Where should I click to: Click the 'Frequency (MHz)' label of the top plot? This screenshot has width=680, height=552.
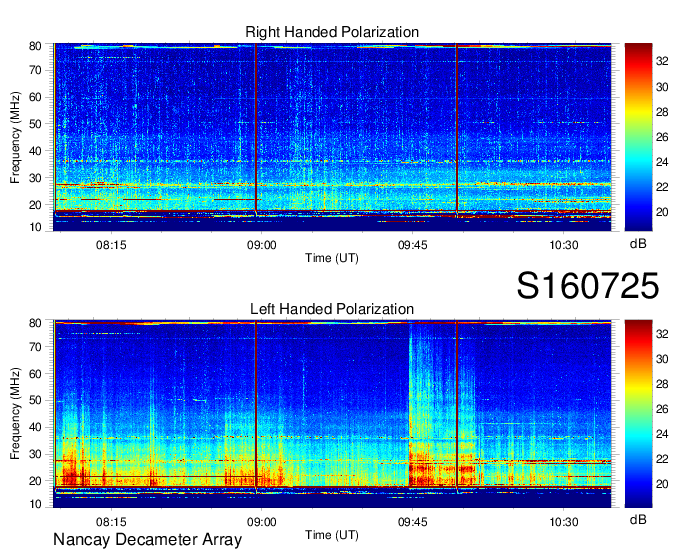[15, 137]
